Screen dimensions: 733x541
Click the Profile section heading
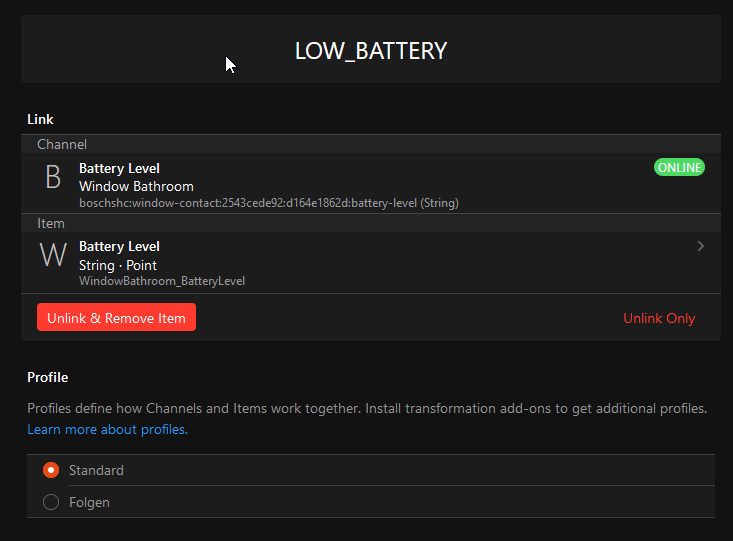[x=48, y=378]
